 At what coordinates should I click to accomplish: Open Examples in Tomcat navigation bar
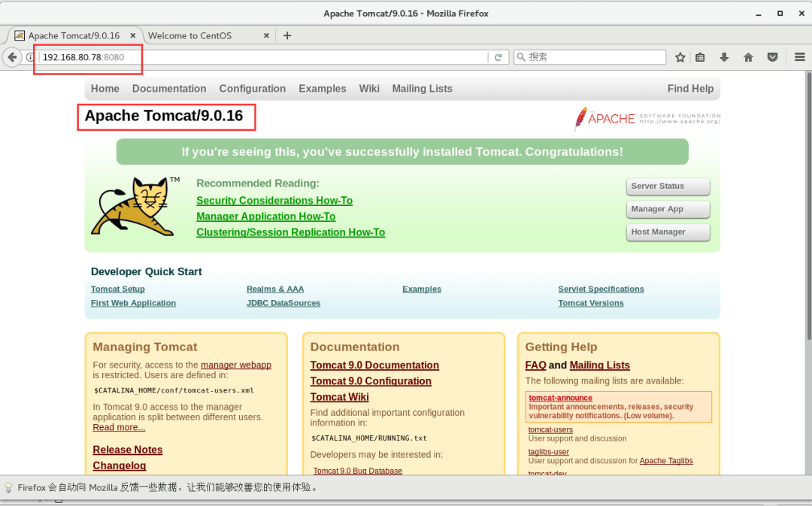tap(322, 89)
